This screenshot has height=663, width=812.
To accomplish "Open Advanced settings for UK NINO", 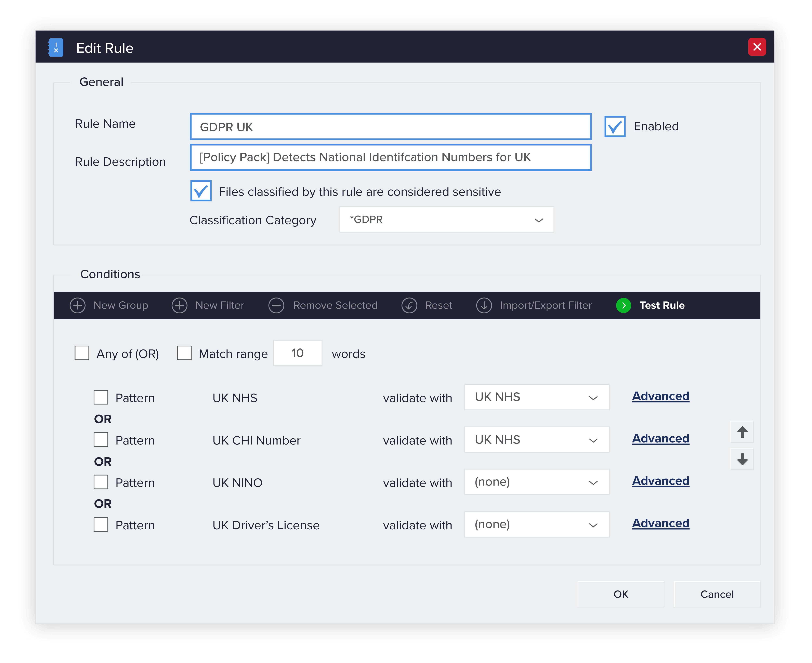I will pos(661,481).
